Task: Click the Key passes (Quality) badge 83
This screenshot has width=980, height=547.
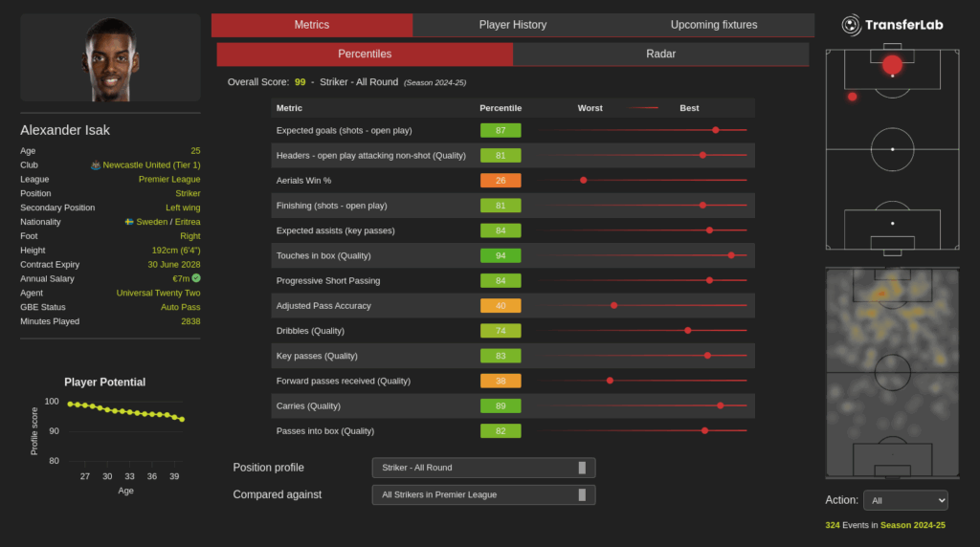Action: coord(501,356)
